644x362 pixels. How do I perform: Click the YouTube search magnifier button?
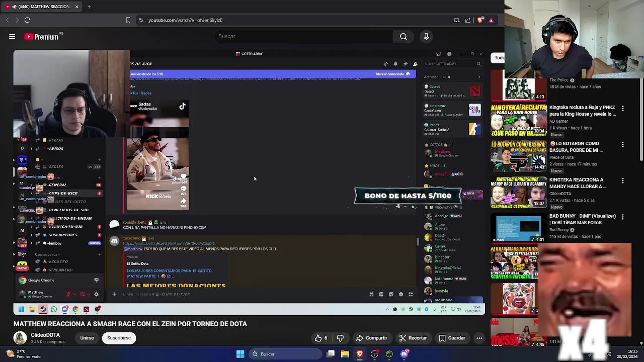404,36
